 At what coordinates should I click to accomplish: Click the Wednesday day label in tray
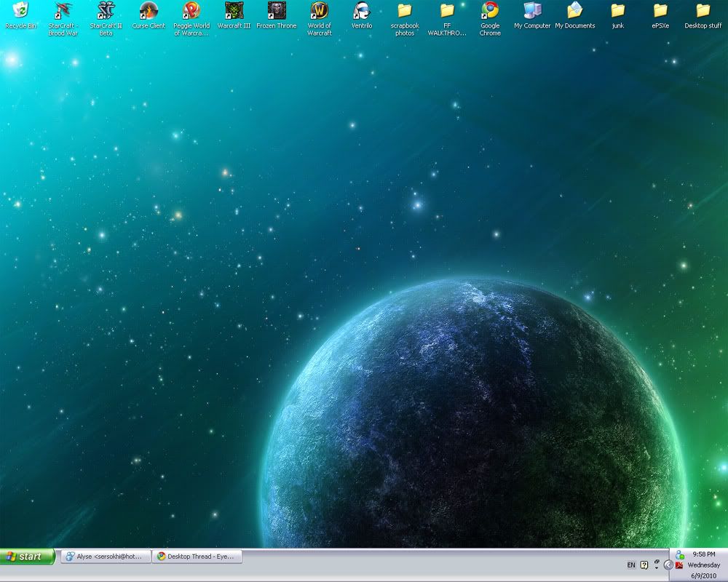[704, 565]
